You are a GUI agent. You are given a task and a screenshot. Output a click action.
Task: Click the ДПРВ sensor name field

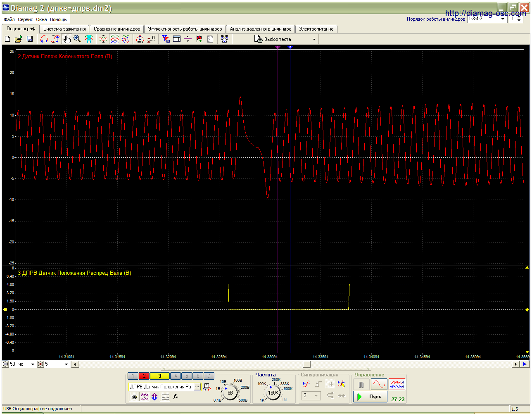tap(161, 387)
